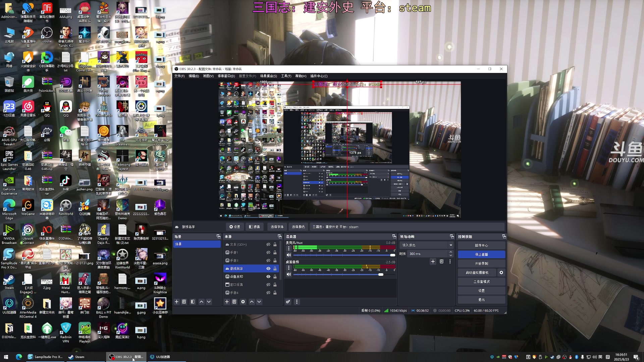The height and width of the screenshot is (362, 644).
Task: Pop out the 场景 dock panel
Action: coord(218,237)
